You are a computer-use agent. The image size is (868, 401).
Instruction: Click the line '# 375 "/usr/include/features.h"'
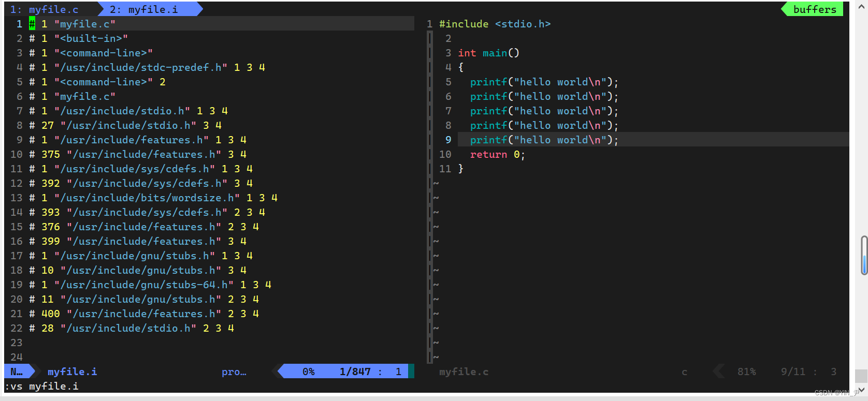[138, 154]
